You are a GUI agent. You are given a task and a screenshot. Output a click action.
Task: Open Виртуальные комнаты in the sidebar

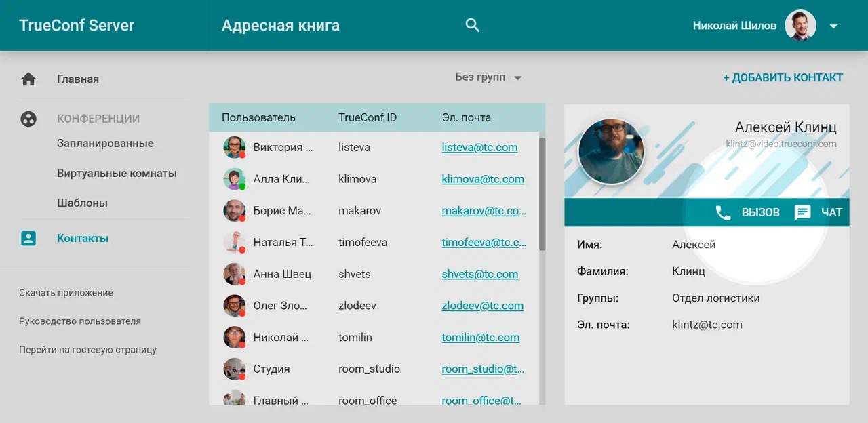[117, 174]
